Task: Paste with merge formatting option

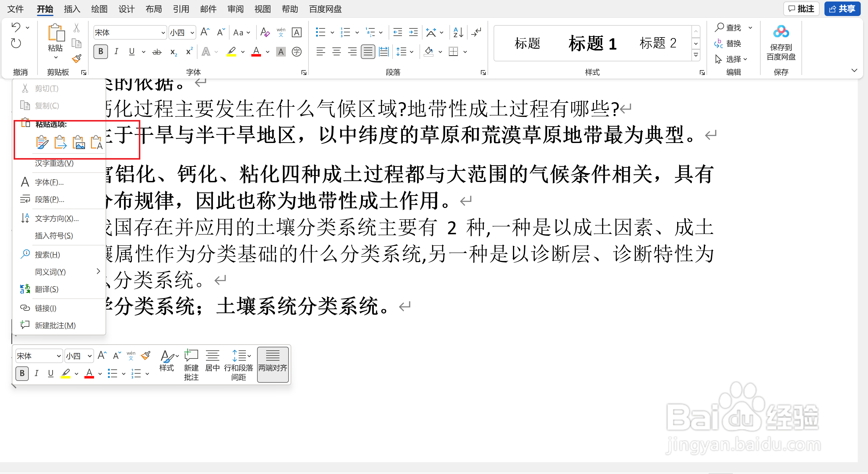Action: [x=60, y=142]
